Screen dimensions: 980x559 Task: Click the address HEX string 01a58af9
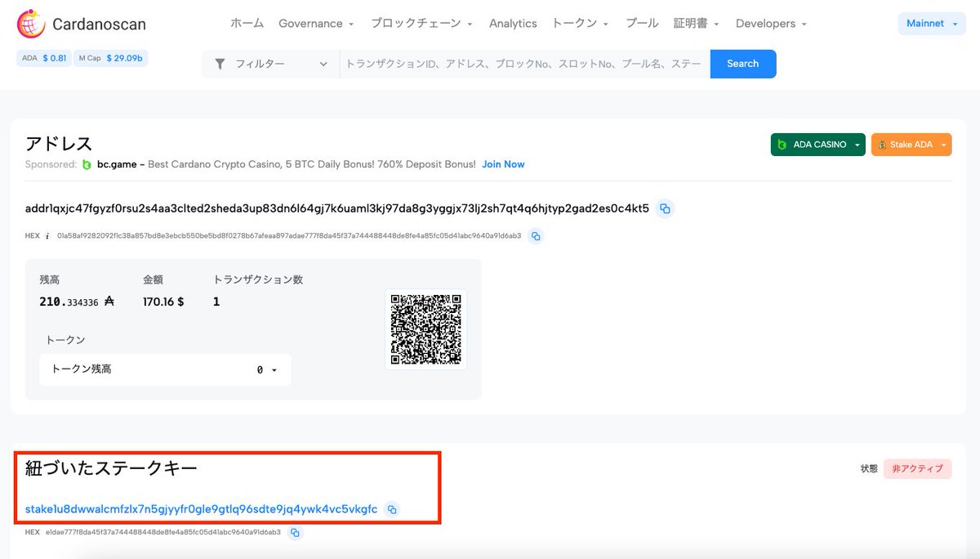coord(289,236)
